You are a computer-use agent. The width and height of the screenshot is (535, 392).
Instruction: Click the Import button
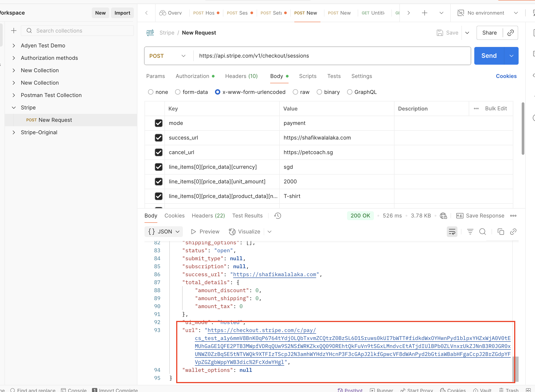tap(122, 13)
